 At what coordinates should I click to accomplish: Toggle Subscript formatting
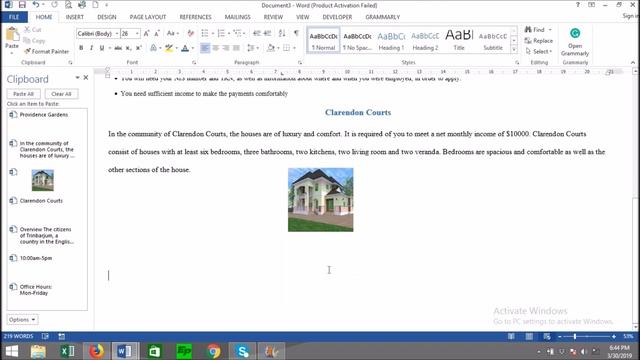point(128,48)
